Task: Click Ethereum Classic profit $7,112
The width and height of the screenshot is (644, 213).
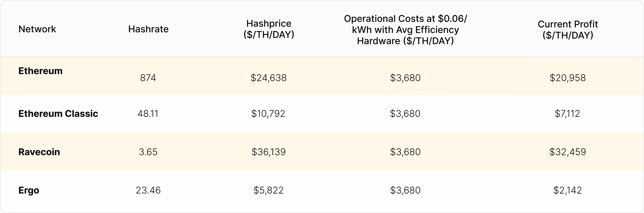Action: [567, 114]
